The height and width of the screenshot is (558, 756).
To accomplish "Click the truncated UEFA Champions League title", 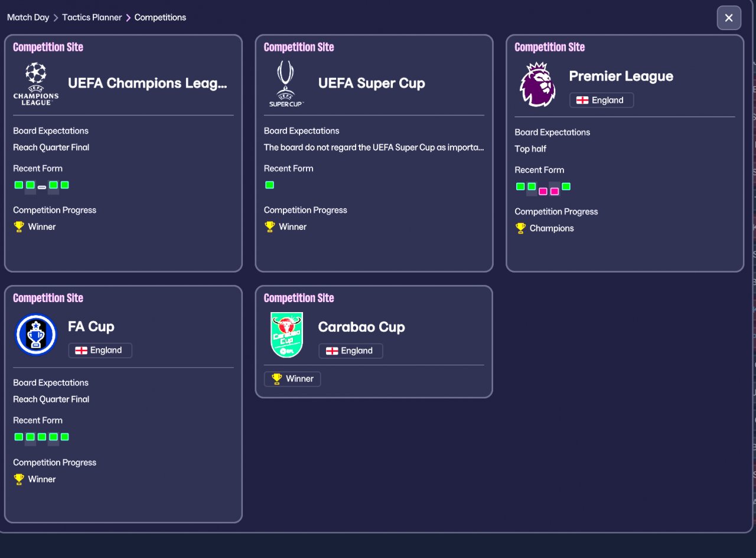I will click(148, 83).
